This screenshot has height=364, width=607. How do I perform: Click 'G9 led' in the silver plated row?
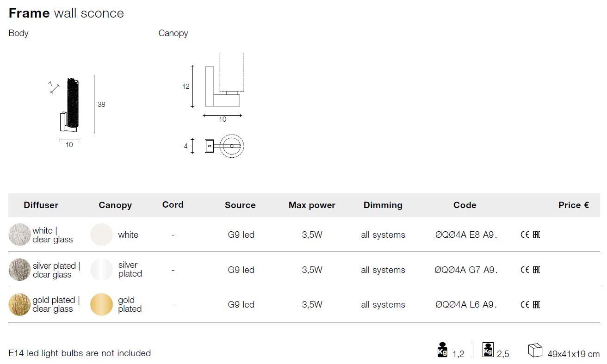pos(241,270)
